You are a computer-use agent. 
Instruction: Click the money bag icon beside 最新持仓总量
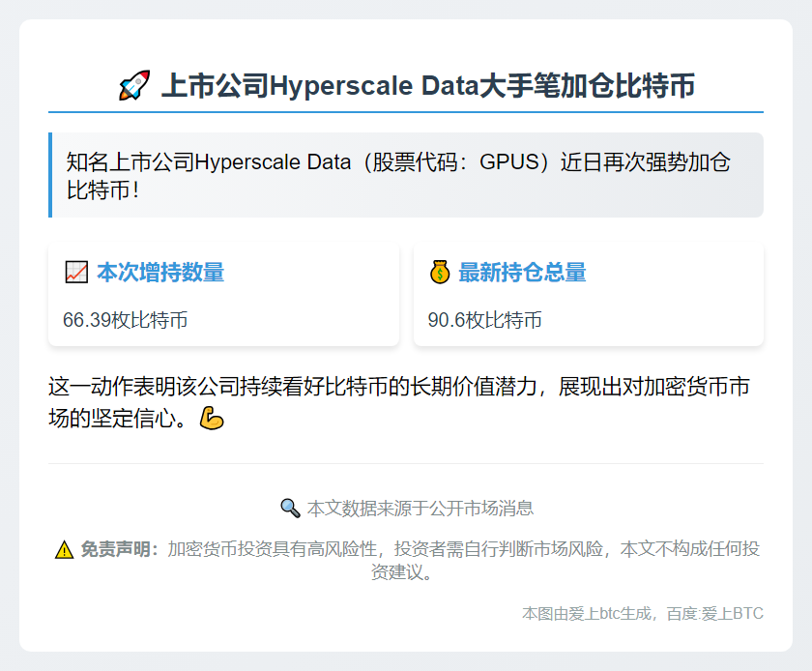[x=440, y=273]
